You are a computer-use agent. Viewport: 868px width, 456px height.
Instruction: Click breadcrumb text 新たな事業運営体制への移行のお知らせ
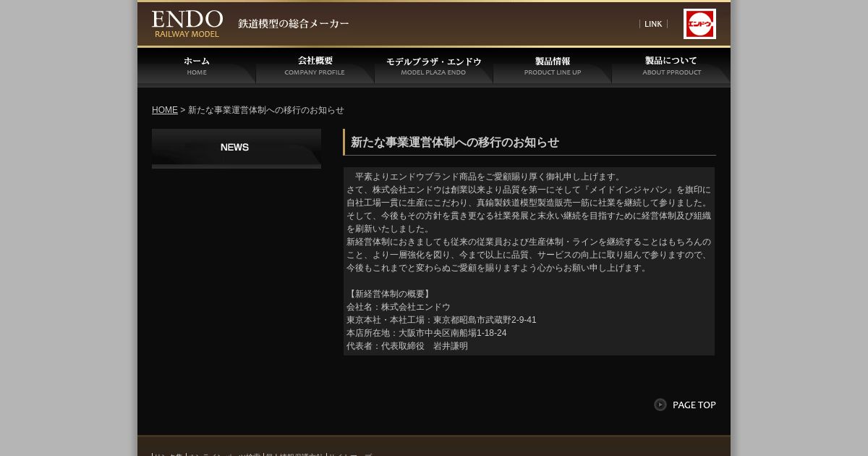(266, 110)
